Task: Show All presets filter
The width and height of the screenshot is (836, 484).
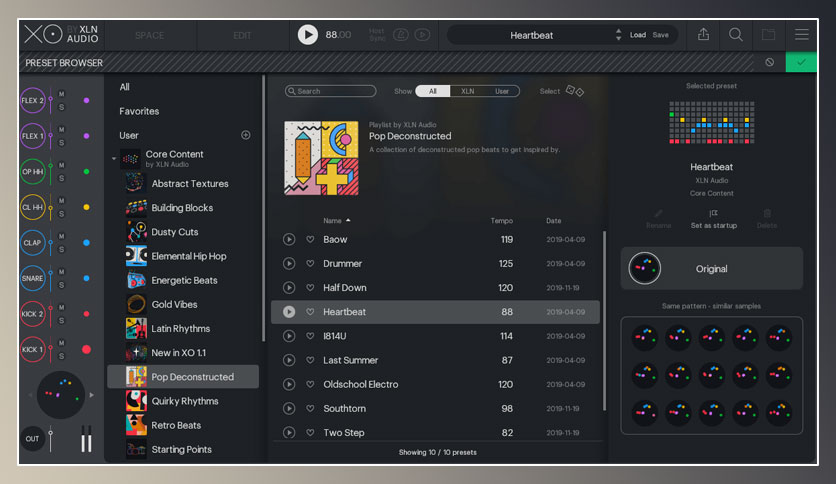Action: (x=432, y=91)
